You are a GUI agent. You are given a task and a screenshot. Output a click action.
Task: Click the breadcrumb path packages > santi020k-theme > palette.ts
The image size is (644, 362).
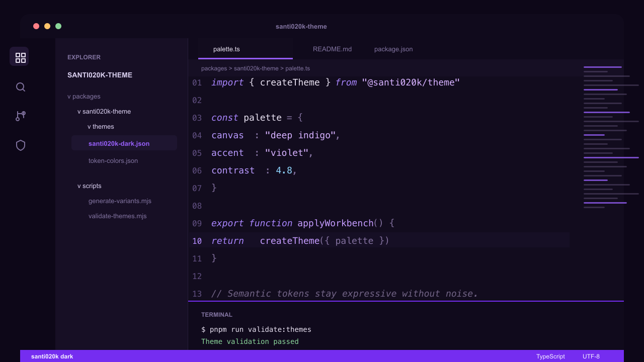coord(256,68)
